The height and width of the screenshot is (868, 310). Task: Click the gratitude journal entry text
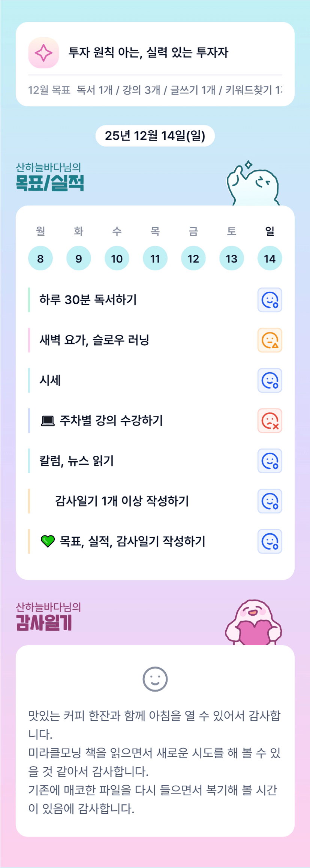pyautogui.click(x=155, y=762)
